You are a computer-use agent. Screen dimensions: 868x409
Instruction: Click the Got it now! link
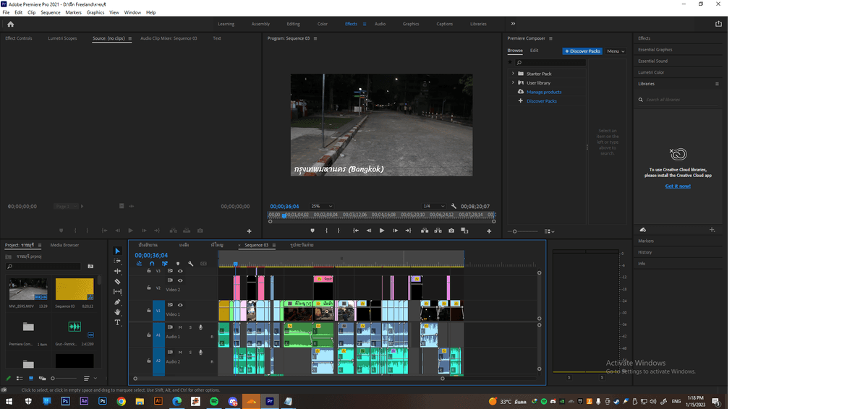click(x=678, y=186)
